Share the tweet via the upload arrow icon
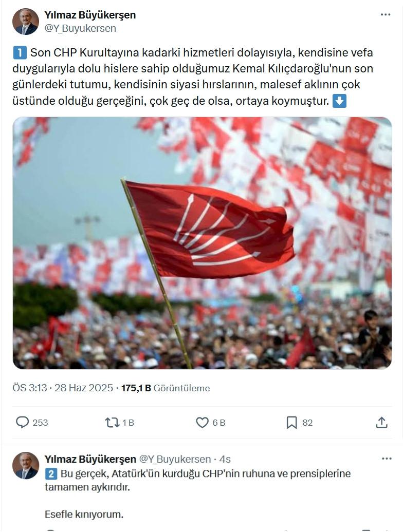The width and height of the screenshot is (403, 532). click(381, 423)
